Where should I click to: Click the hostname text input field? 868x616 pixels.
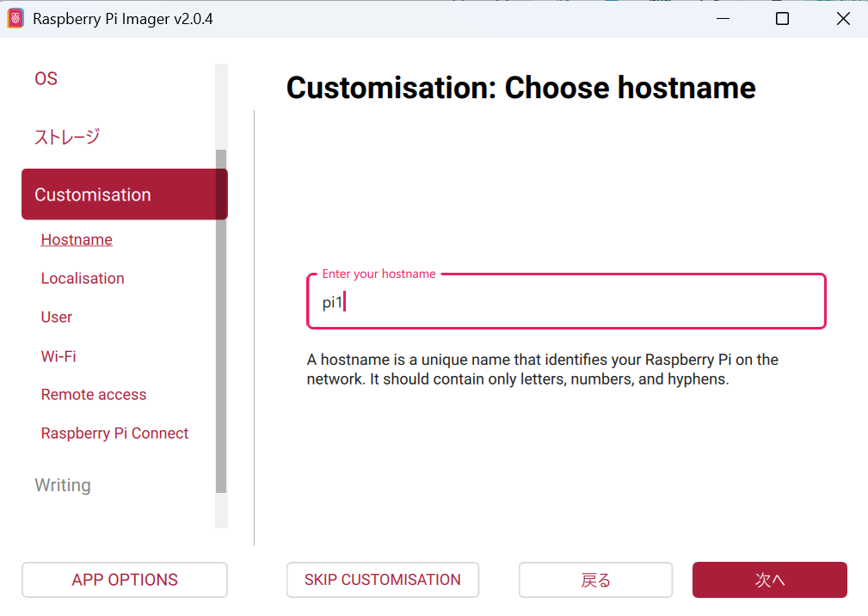point(566,303)
